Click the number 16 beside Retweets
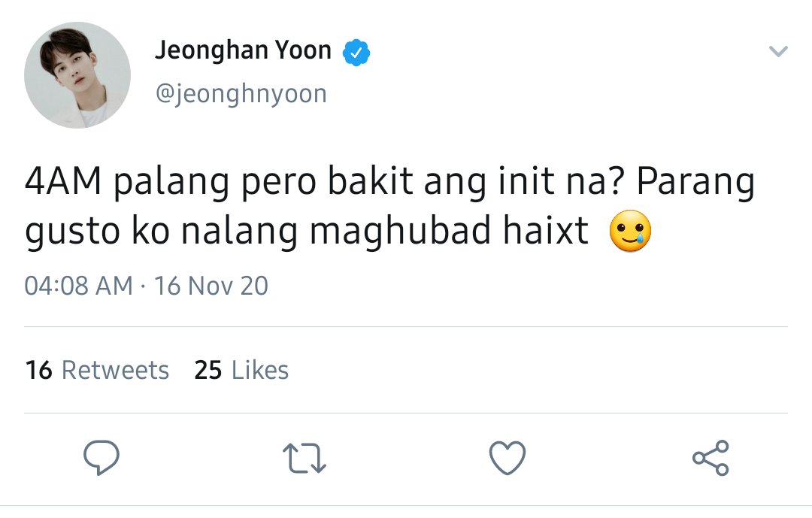 [39, 371]
